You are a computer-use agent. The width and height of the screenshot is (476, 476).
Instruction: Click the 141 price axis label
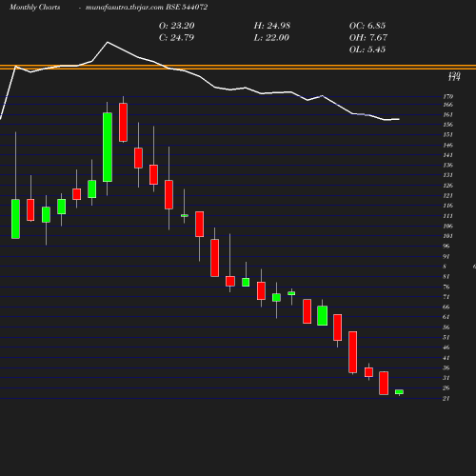pyautogui.click(x=448, y=155)
